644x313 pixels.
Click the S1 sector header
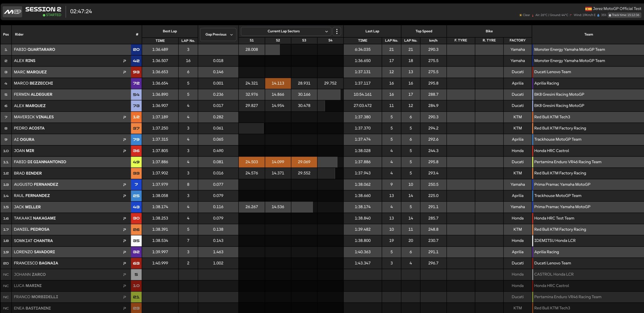pyautogui.click(x=252, y=40)
